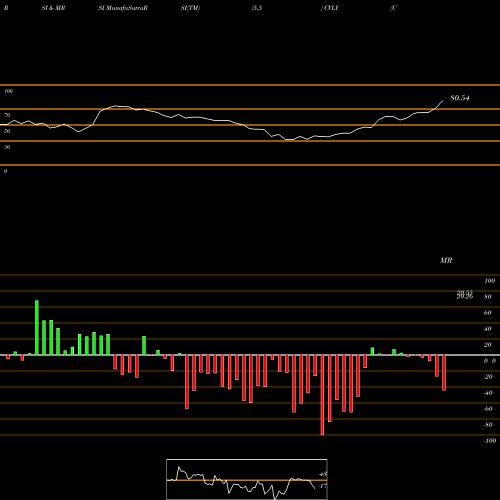Image resolution: width=500 pixels, height=500 pixels.
Task: Click the 40 label on MR axis
Action: pyautogui.click(x=487, y=329)
